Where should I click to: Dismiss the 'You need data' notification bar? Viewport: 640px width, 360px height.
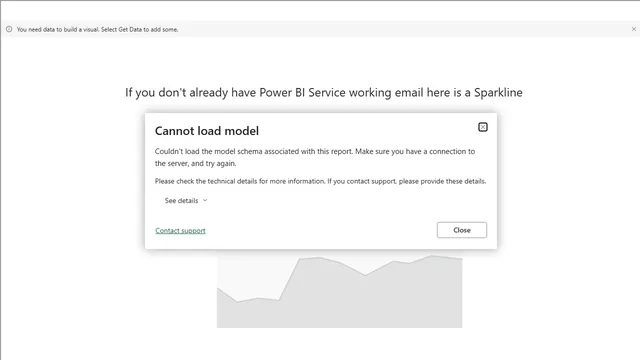click(x=633, y=29)
